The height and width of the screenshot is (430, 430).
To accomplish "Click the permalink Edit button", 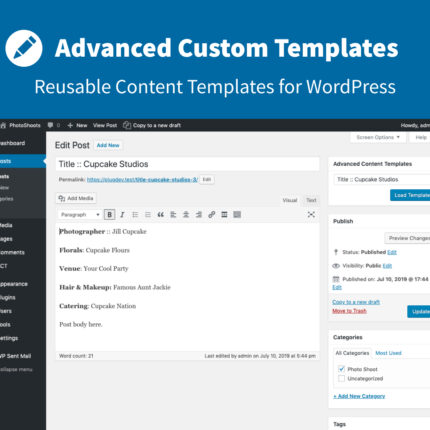I will point(207,179).
